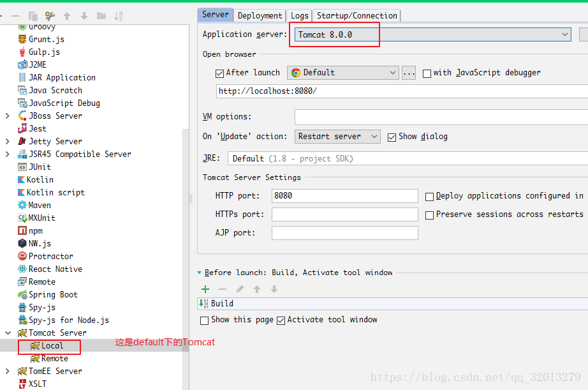Image resolution: width=588 pixels, height=390 pixels.
Task: Click the HTTP port field
Action: point(344,196)
